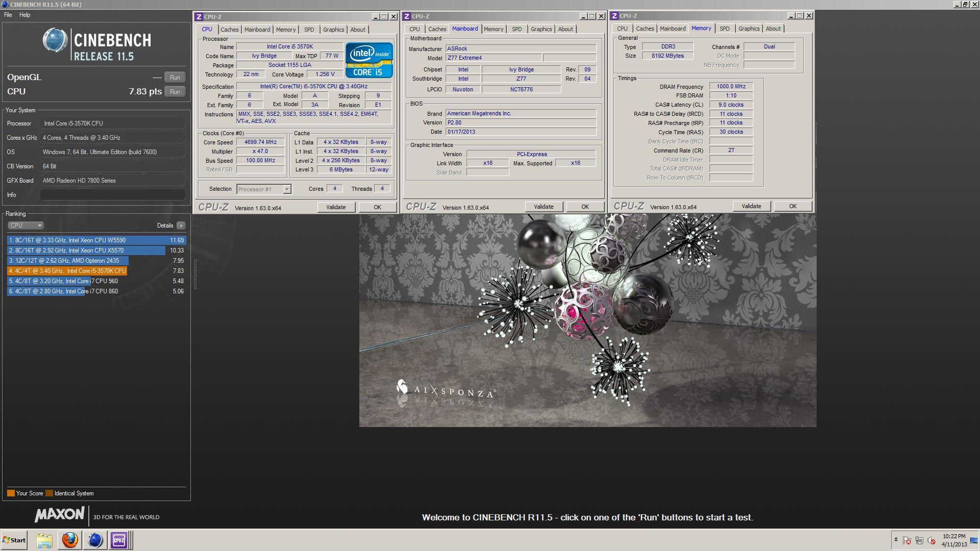
Task: Open the About tab in first CPU-Z window
Action: click(x=357, y=30)
